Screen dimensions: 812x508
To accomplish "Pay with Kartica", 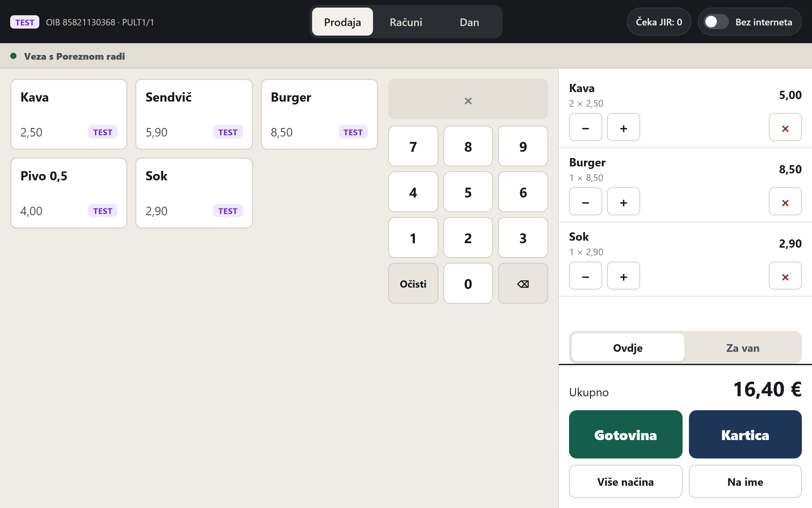I will 745,434.
